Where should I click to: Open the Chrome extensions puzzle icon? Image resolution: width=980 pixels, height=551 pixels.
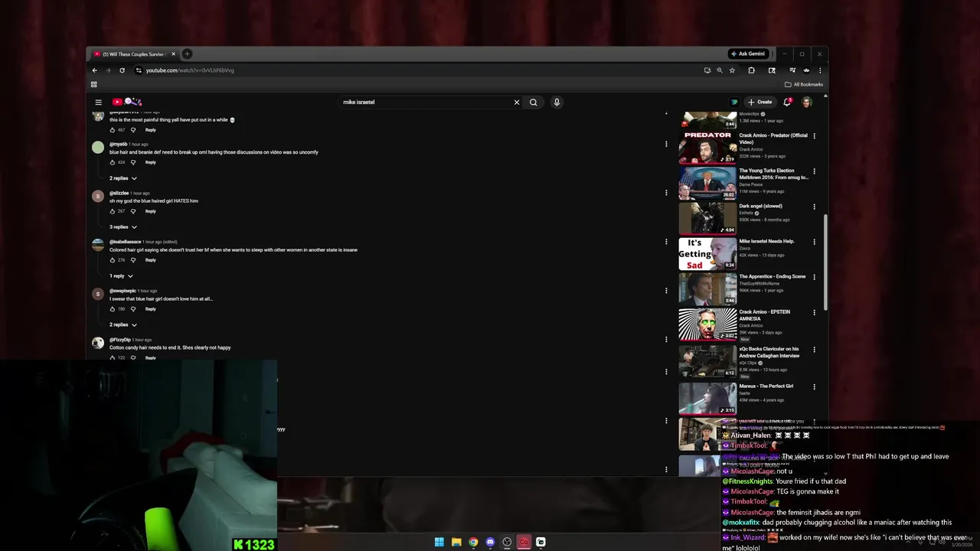click(x=751, y=70)
